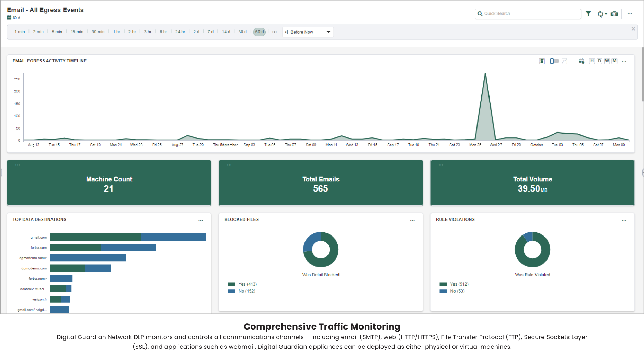Click the Rule Violations donut chart
The width and height of the screenshot is (644, 357).
(532, 250)
